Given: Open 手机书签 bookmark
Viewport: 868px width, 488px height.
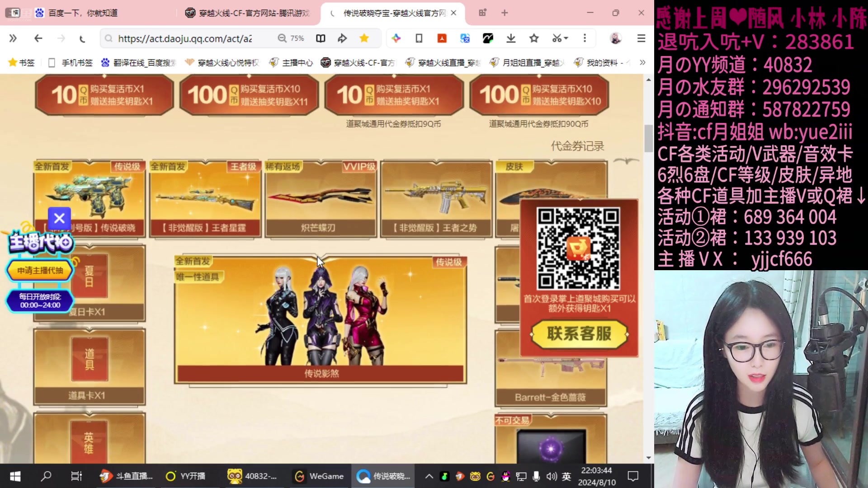Looking at the screenshot, I should (x=70, y=63).
